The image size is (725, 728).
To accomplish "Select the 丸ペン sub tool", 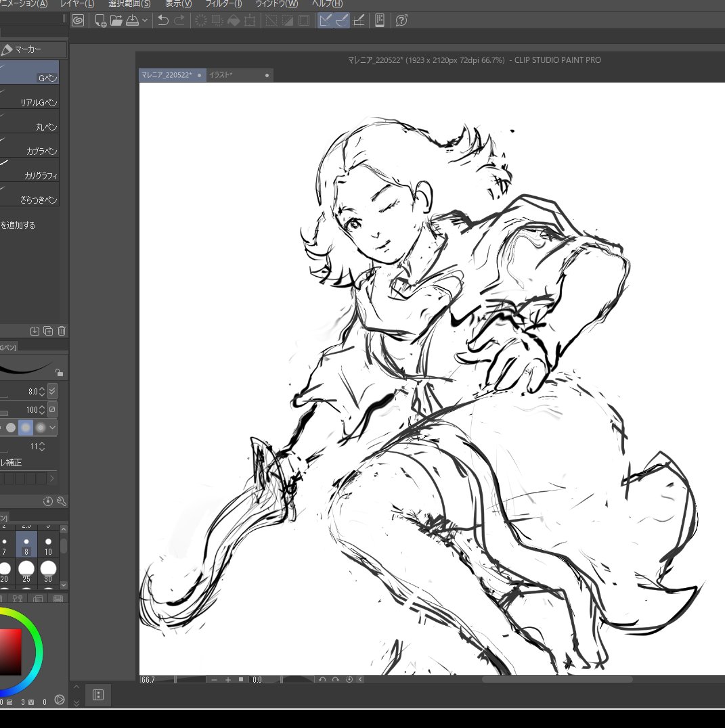I will tap(29, 121).
